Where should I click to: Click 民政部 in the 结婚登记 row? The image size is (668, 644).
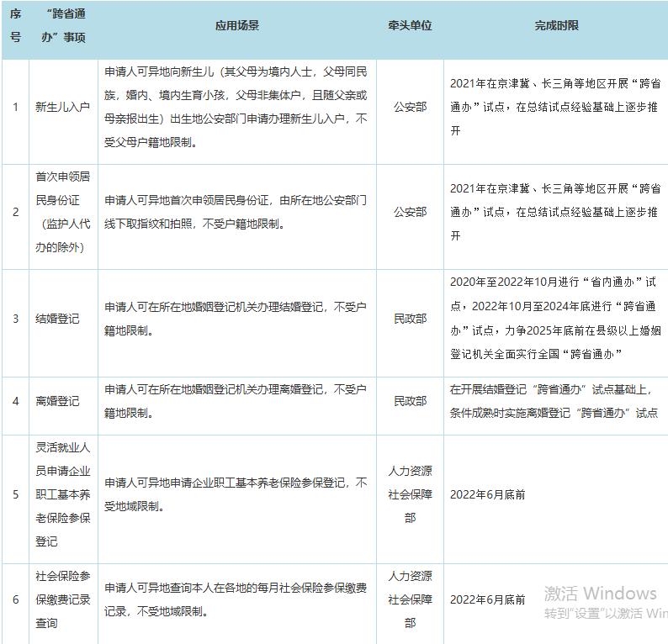pyautogui.click(x=410, y=319)
